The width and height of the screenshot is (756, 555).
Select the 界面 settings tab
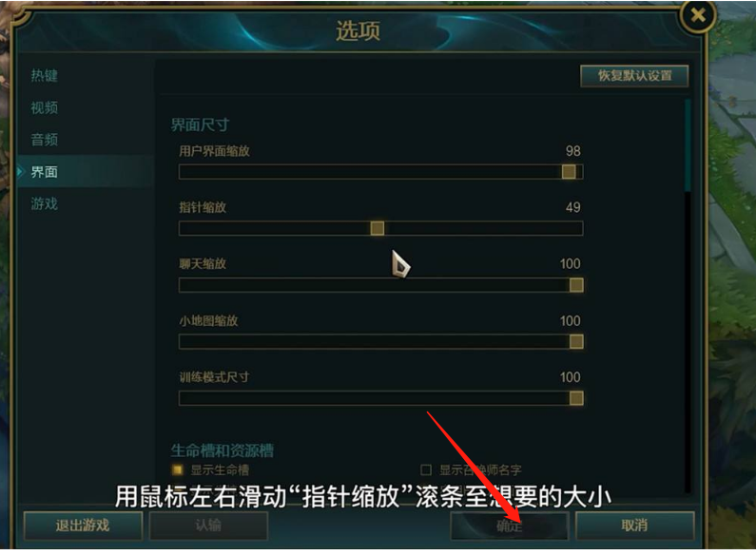45,171
